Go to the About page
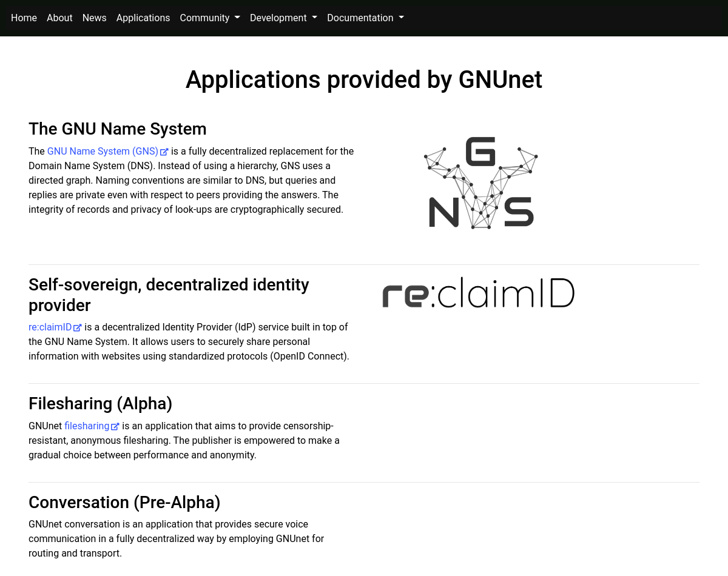The image size is (728, 576). click(x=59, y=18)
